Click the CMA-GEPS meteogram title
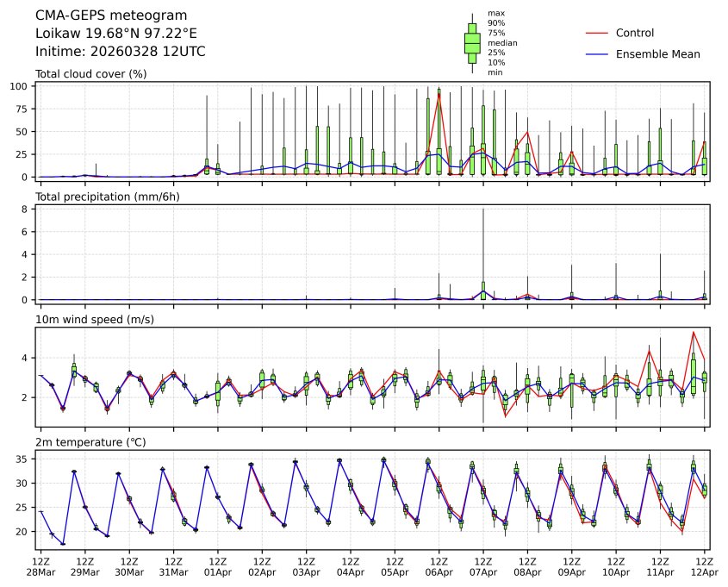 tap(99, 16)
